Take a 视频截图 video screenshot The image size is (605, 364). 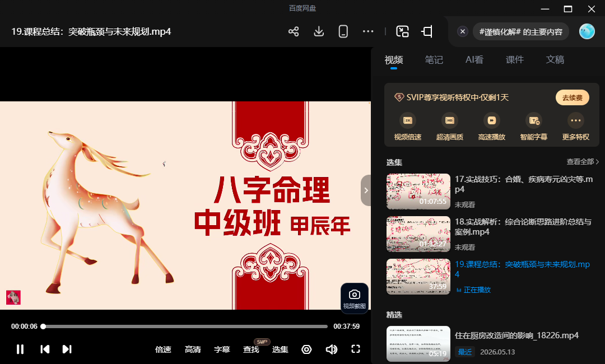354,298
